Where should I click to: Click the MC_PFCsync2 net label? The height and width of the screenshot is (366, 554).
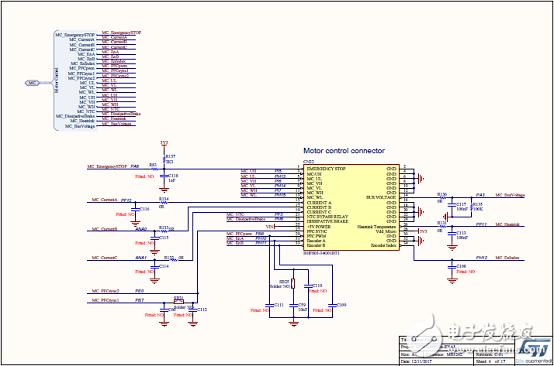pyautogui.click(x=106, y=291)
